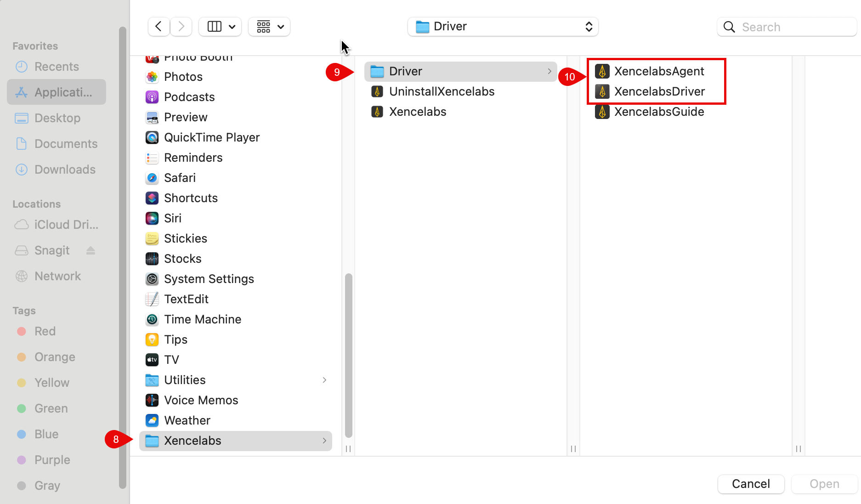861x504 pixels.
Task: Select UninstallXencelabs app
Action: (x=460, y=91)
